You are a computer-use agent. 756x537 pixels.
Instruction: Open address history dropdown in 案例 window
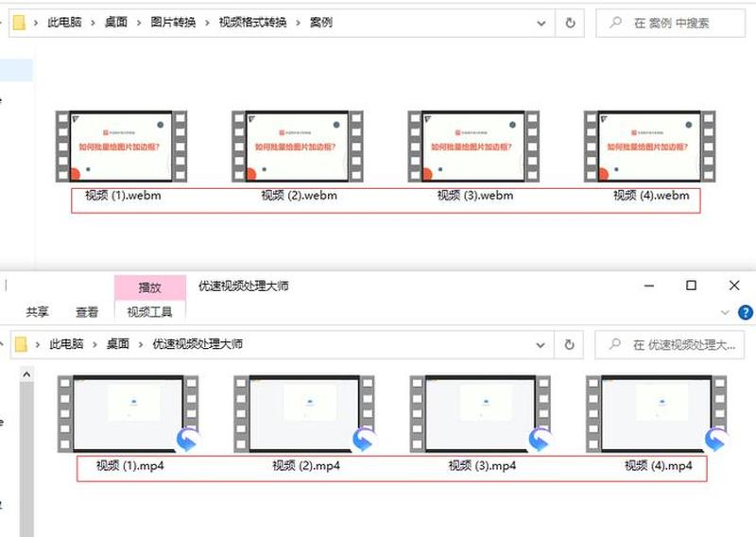(x=541, y=23)
